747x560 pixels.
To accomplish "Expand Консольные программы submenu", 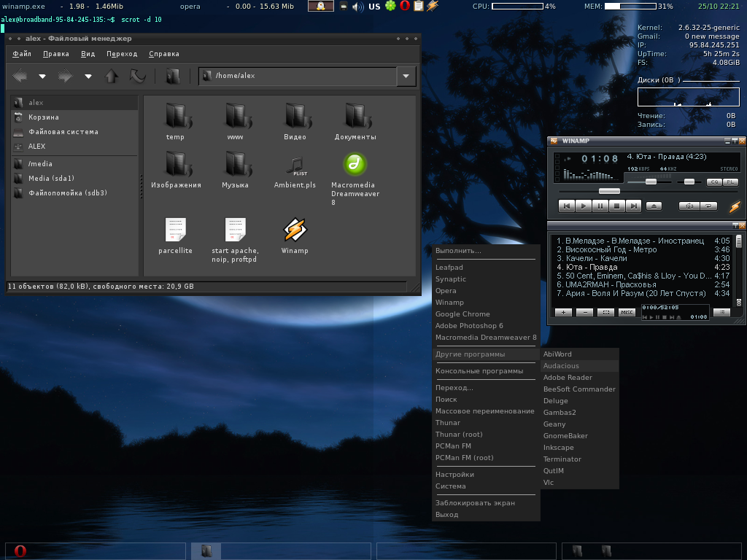I will pos(485,371).
